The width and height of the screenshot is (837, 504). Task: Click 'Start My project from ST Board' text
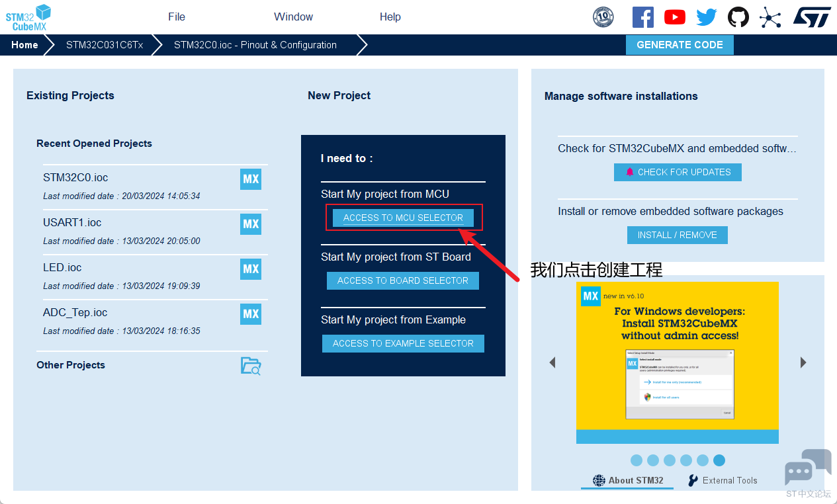pyautogui.click(x=396, y=257)
